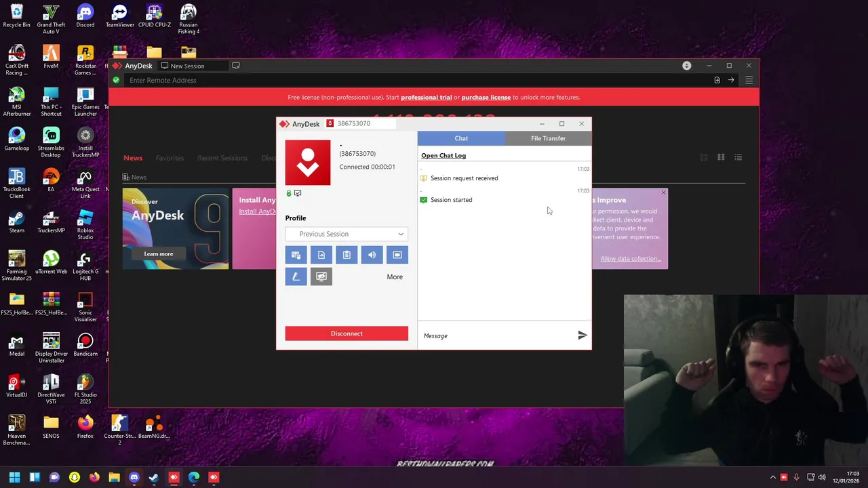Click the chat Message input field
This screenshot has width=868, height=488.
point(498,335)
